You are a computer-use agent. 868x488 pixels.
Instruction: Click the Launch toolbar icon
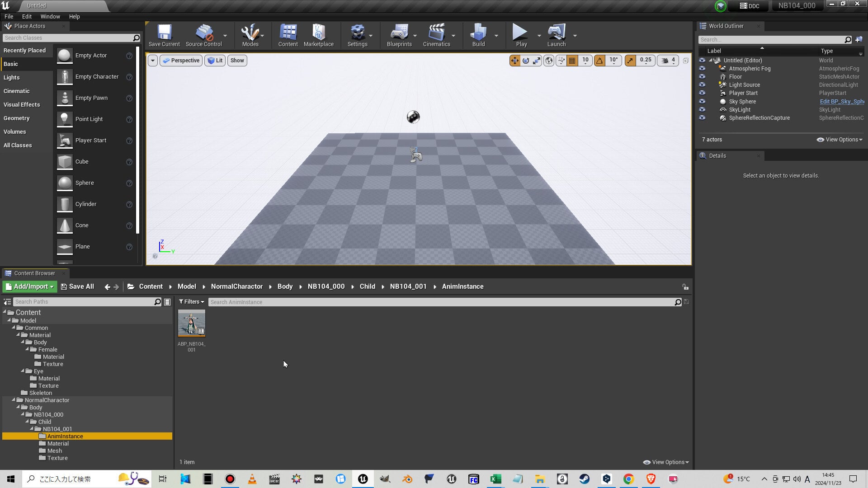[x=557, y=35]
